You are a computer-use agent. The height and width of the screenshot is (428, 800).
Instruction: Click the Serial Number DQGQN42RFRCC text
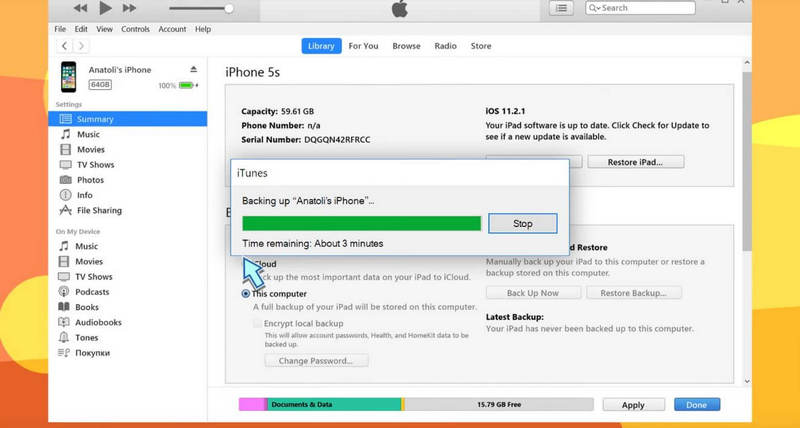click(306, 139)
